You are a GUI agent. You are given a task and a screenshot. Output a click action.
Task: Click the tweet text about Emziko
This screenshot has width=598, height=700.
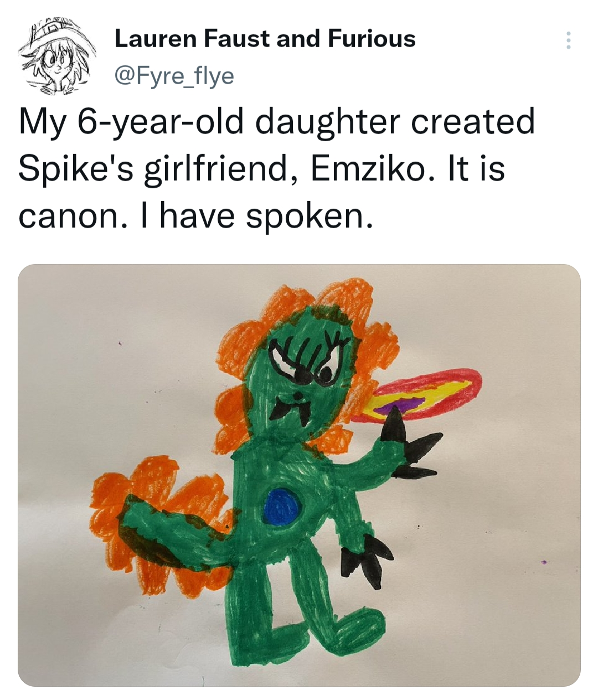pyautogui.click(x=277, y=168)
